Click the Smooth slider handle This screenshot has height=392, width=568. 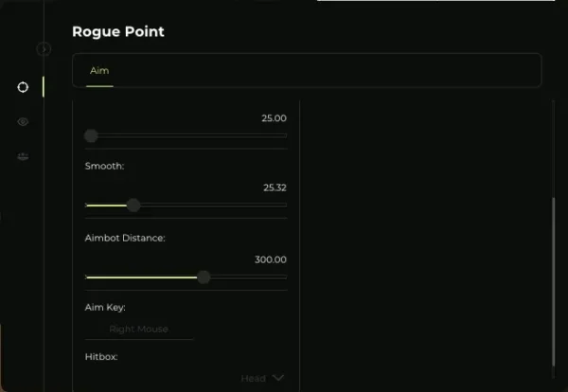point(133,205)
